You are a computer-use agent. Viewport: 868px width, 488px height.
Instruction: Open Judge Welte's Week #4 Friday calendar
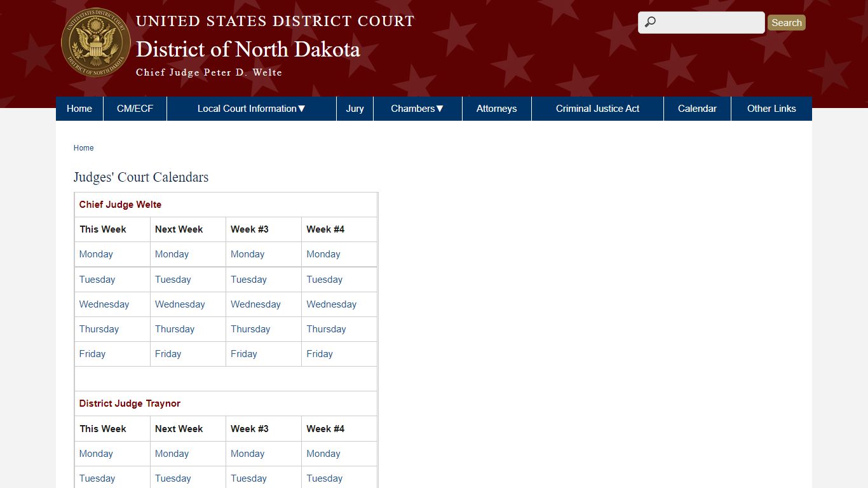(x=320, y=354)
